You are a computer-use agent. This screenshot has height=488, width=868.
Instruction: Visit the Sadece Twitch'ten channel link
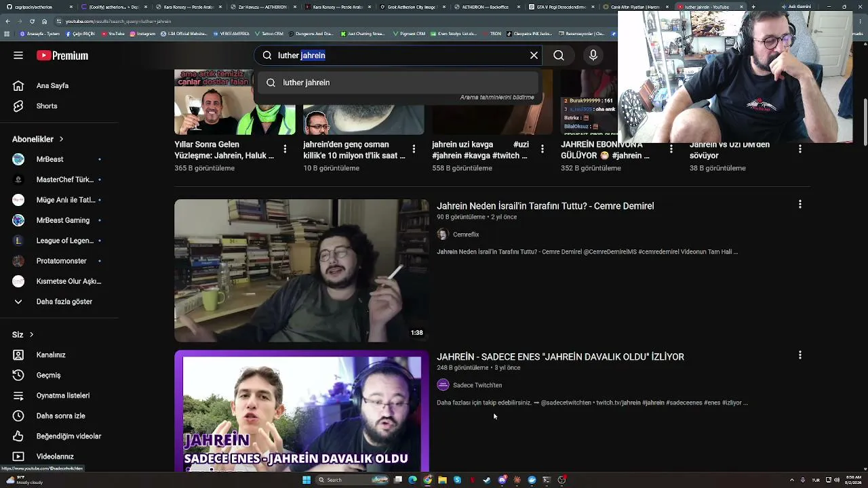point(477,385)
